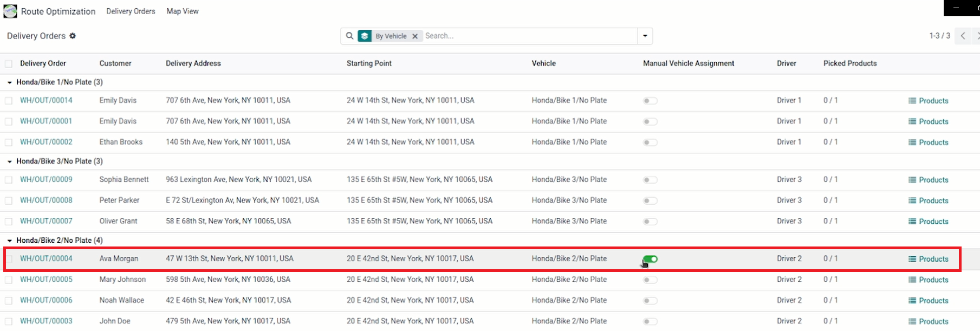980x331 pixels.
Task: Open Products list for WH/OUT/00003
Action: tap(929, 321)
